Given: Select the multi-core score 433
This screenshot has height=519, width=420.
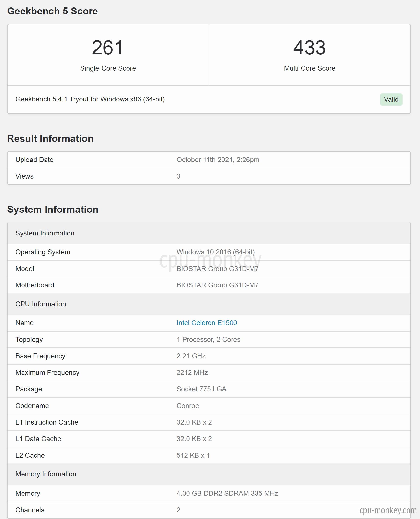Looking at the screenshot, I should 310,48.
